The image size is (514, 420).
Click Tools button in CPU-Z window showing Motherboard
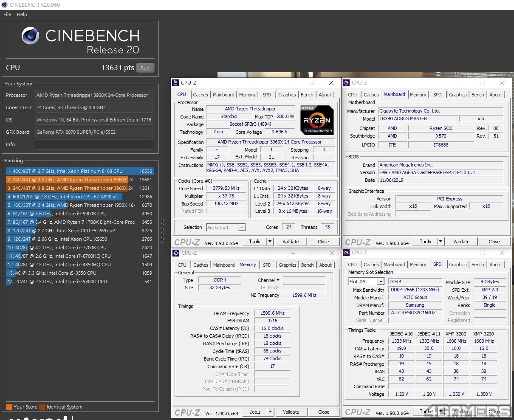425,242
